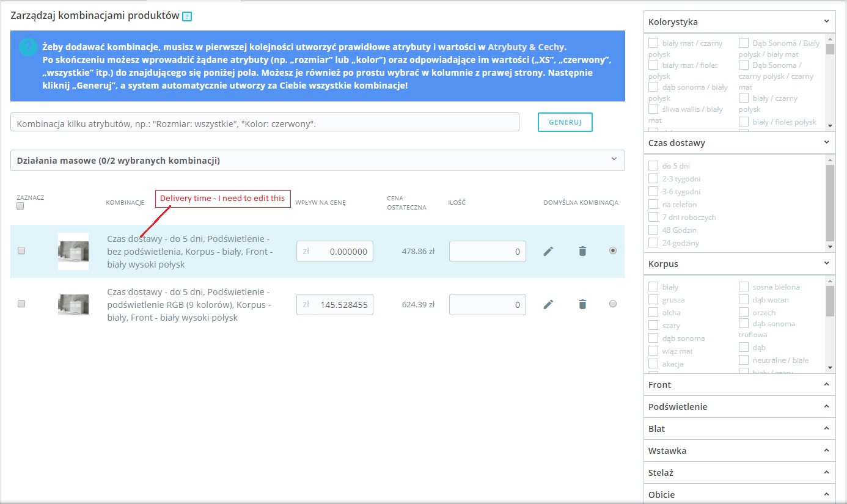
Task: Expand the Stelaż attribute panel
Action: [x=739, y=473]
